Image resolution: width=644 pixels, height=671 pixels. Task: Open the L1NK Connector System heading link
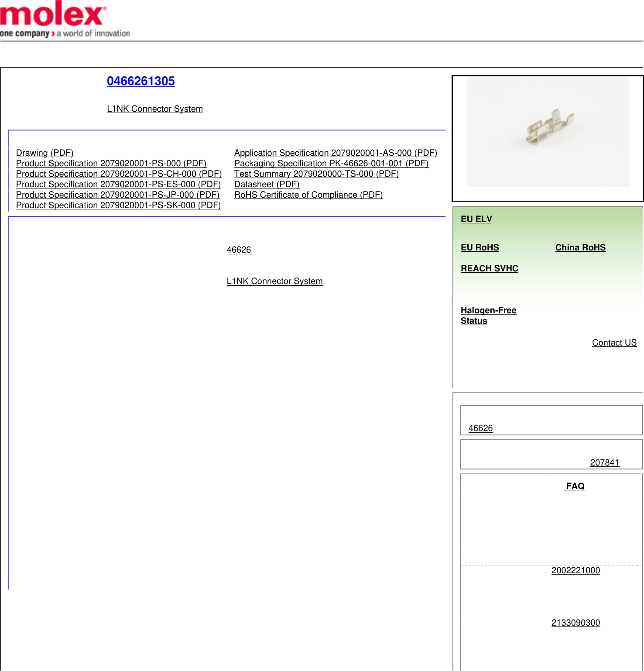(x=155, y=109)
